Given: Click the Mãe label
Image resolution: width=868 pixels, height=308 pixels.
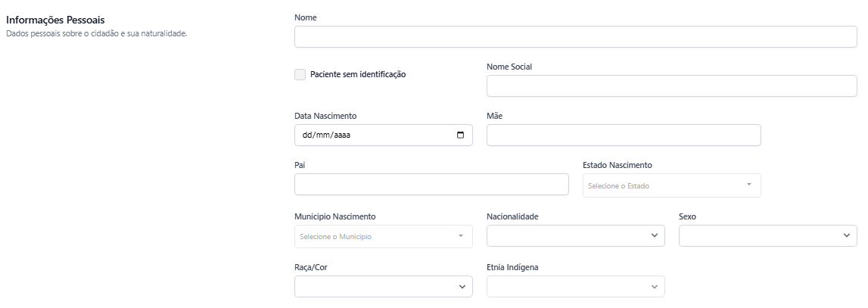Looking at the screenshot, I should pyautogui.click(x=494, y=116).
